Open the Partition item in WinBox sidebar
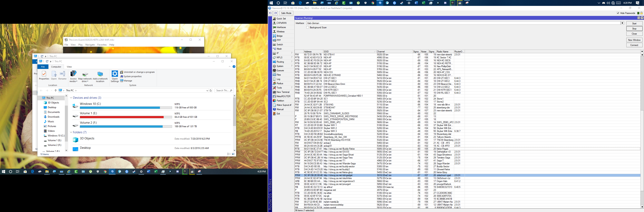The image size is (644, 212). [x=280, y=101]
